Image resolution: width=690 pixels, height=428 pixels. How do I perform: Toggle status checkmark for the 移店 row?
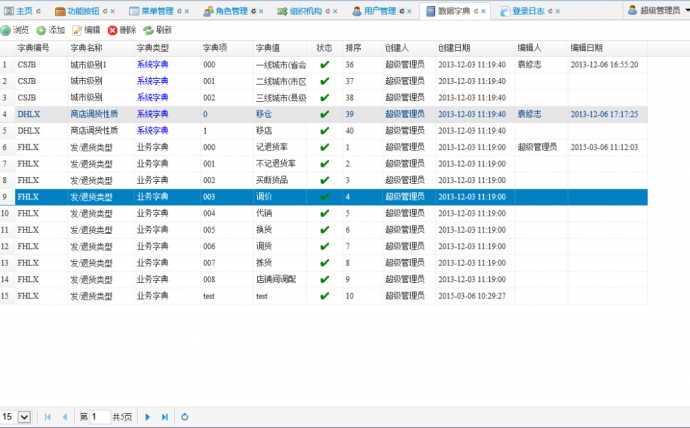[x=324, y=130]
